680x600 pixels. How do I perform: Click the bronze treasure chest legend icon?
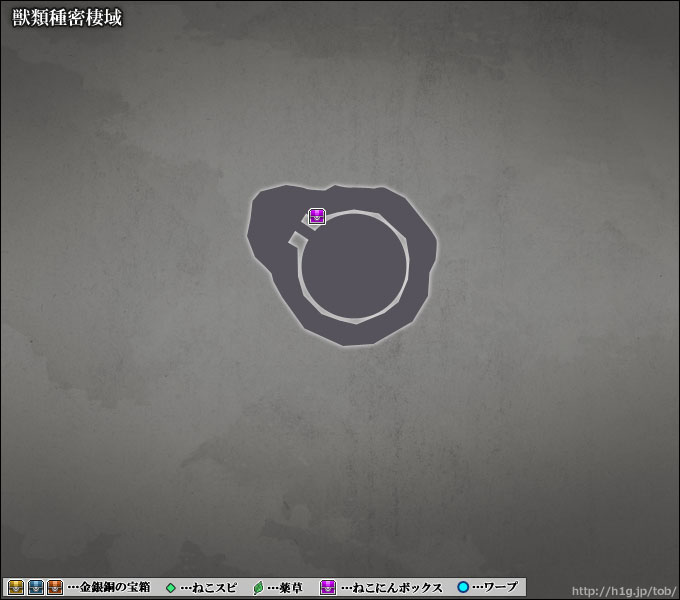pyautogui.click(x=55, y=587)
